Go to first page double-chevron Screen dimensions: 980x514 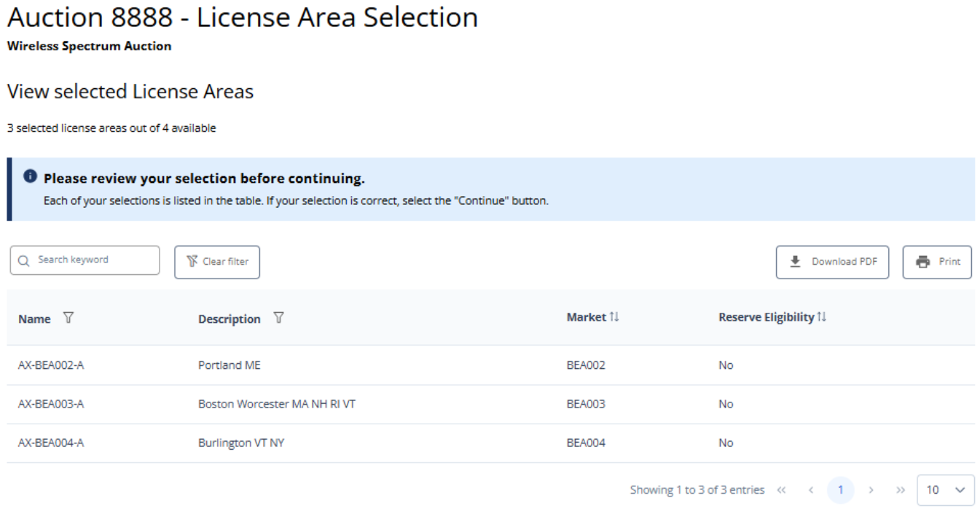point(782,490)
